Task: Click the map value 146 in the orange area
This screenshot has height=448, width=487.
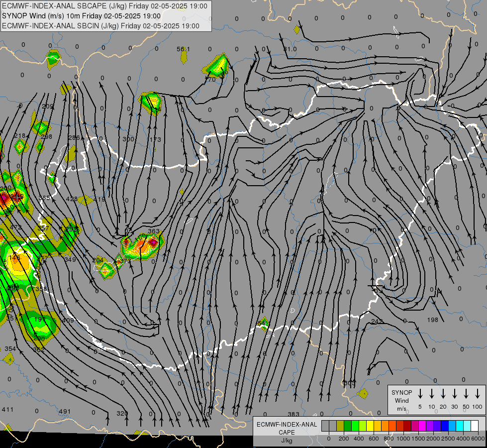Action: pos(14,257)
